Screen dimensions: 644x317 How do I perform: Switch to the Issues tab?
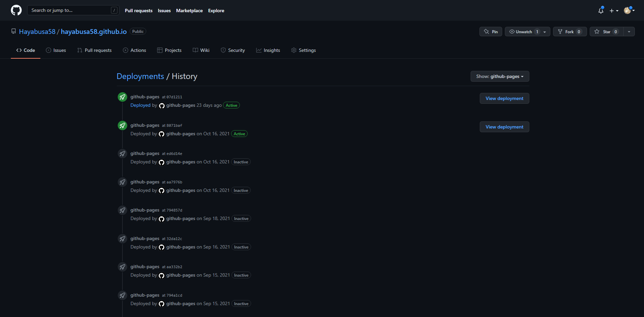[x=56, y=50]
